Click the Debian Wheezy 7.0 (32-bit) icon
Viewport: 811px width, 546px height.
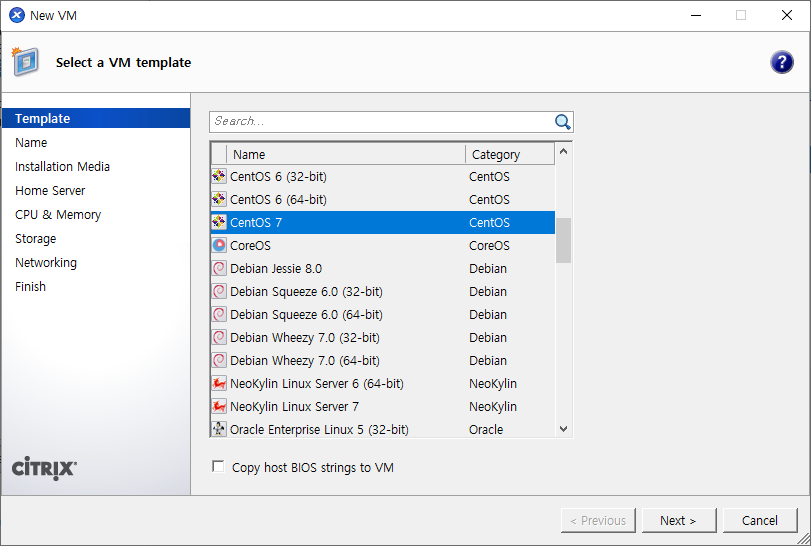coord(219,337)
